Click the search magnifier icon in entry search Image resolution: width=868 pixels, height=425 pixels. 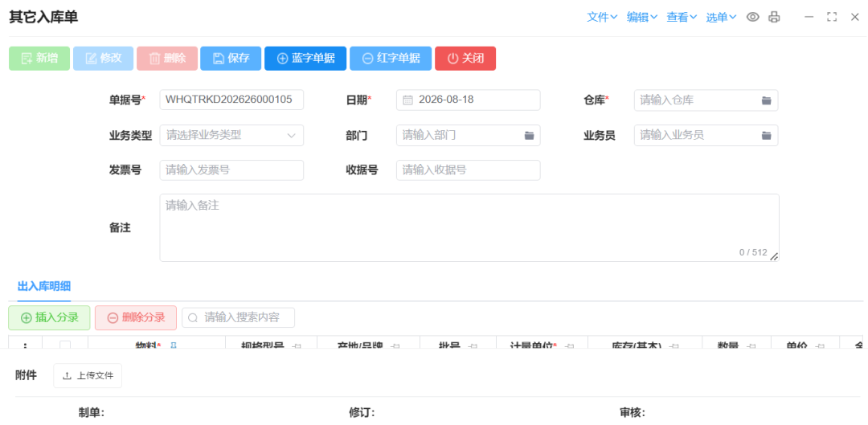(x=193, y=317)
